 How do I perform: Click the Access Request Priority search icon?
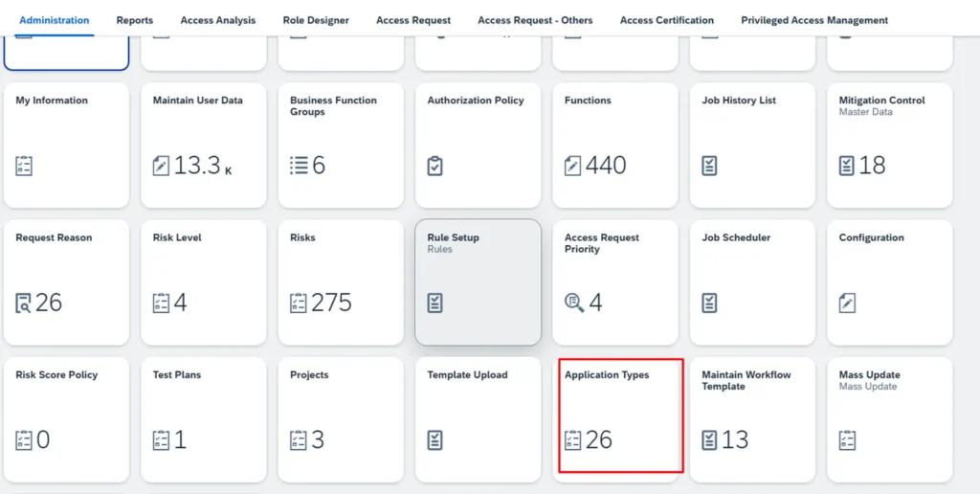click(573, 303)
